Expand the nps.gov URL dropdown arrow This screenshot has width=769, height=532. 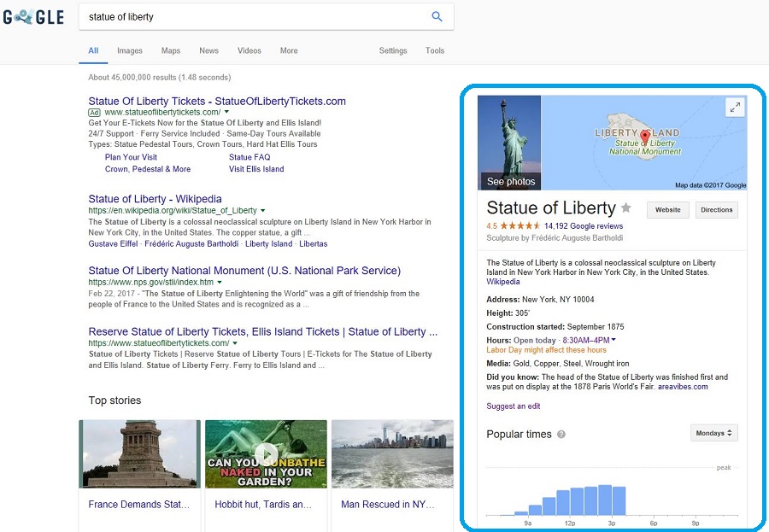click(220, 282)
